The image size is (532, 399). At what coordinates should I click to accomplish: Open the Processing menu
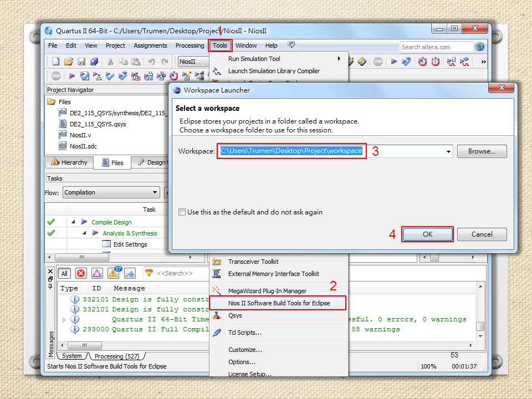pyautogui.click(x=190, y=45)
